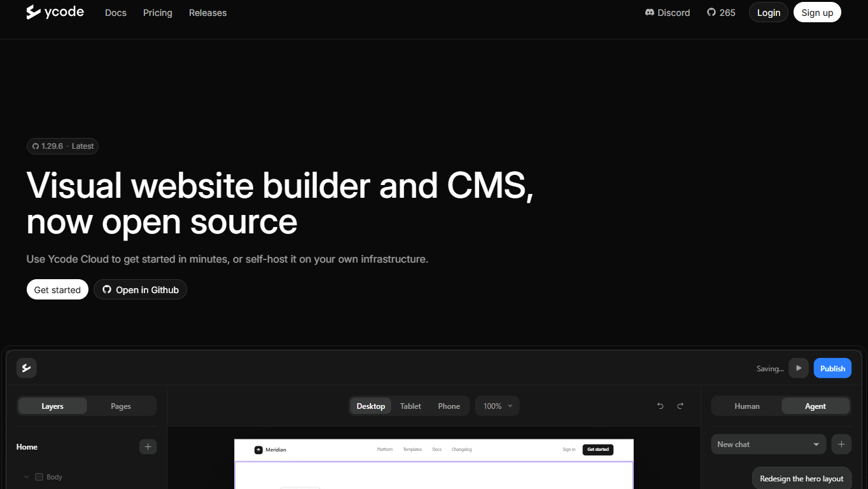Click the preview play button

(x=799, y=368)
